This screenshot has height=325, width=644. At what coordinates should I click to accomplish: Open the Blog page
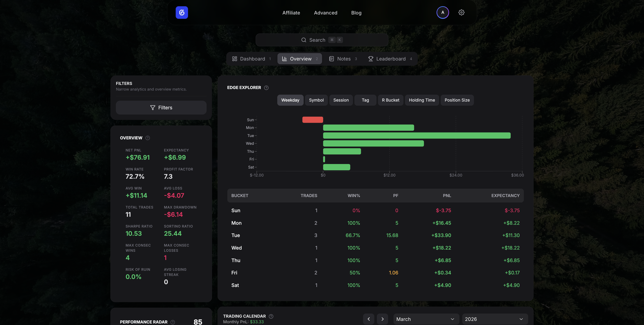pyautogui.click(x=356, y=13)
